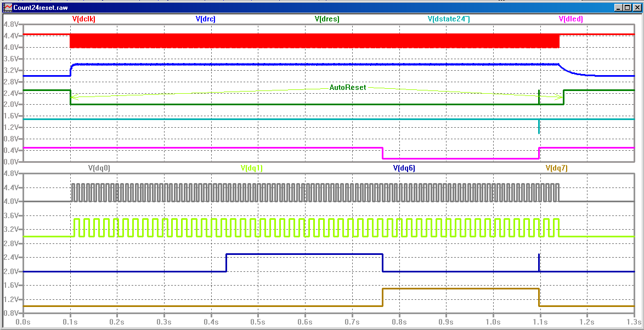Click the 0.5s time axis label
Viewport: 644px width, 330px height.
coord(258,321)
